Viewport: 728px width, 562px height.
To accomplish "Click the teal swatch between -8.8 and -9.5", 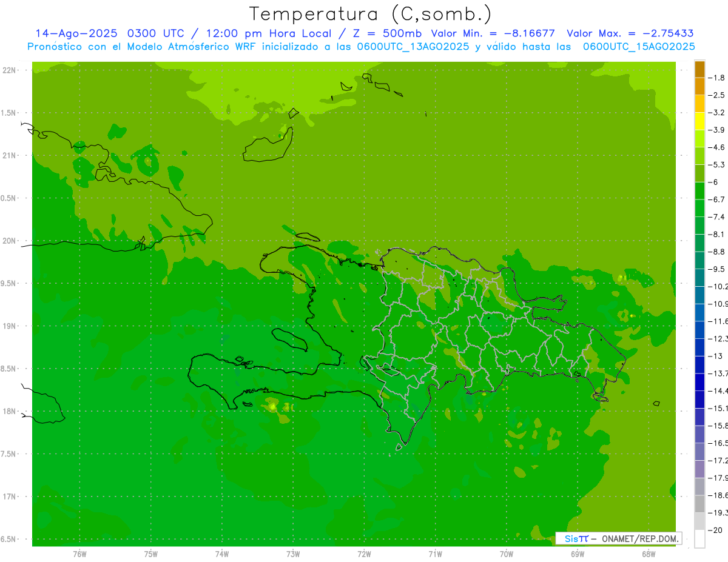I will [x=699, y=260].
